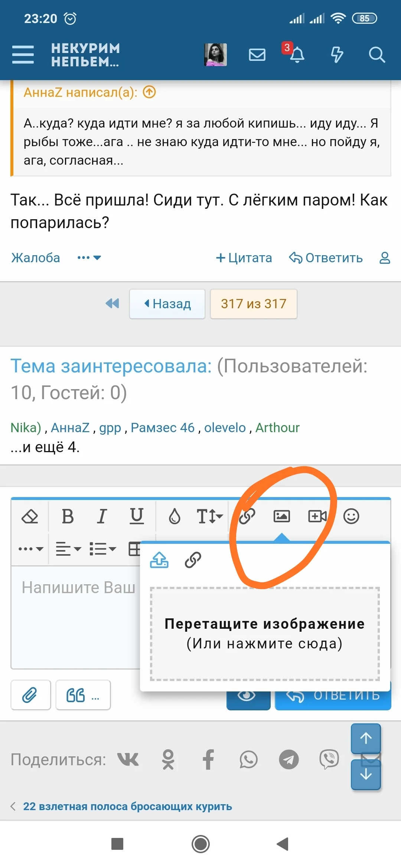Add post to multi-quote with Цитата
401x868 pixels.
point(244,258)
